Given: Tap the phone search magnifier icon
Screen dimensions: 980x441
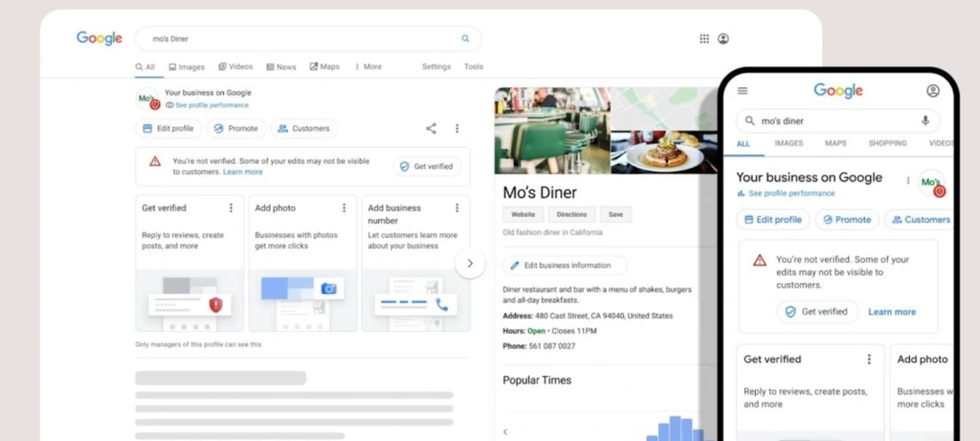Looking at the screenshot, I should (750, 121).
